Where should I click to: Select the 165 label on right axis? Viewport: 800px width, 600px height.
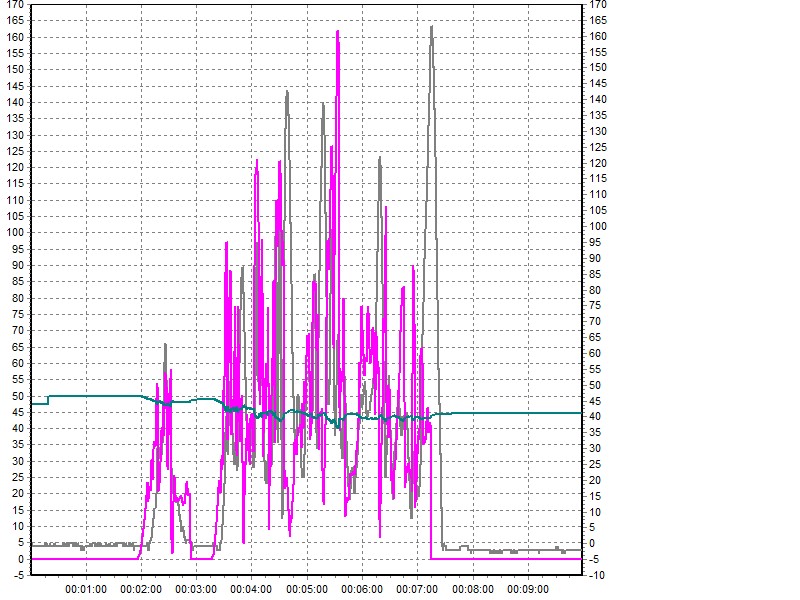(x=598, y=20)
